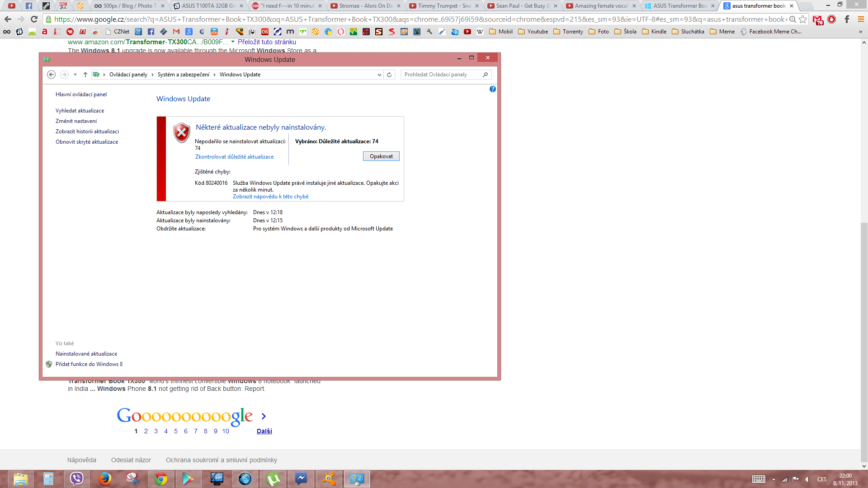868x488 pixels.
Task: Click Zkontrolovat důležité aktualizace link
Action: click(x=234, y=157)
